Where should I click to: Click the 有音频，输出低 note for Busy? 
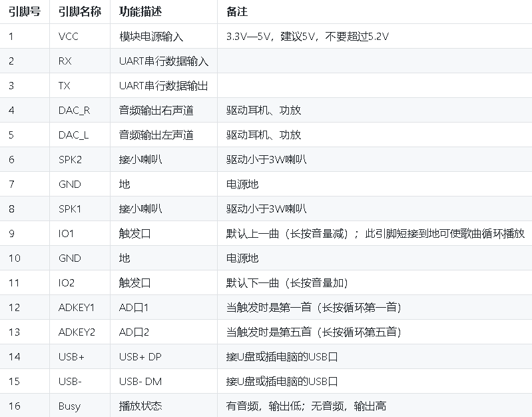coord(306,406)
